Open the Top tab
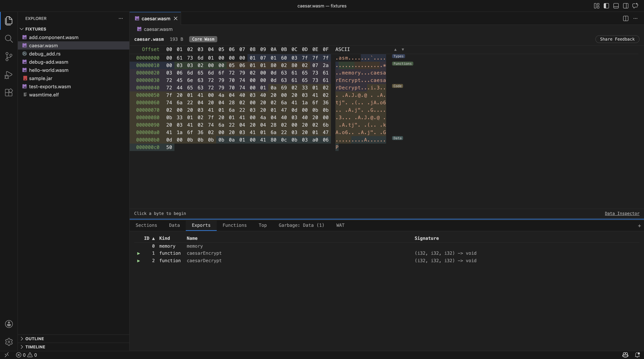 [x=263, y=225]
